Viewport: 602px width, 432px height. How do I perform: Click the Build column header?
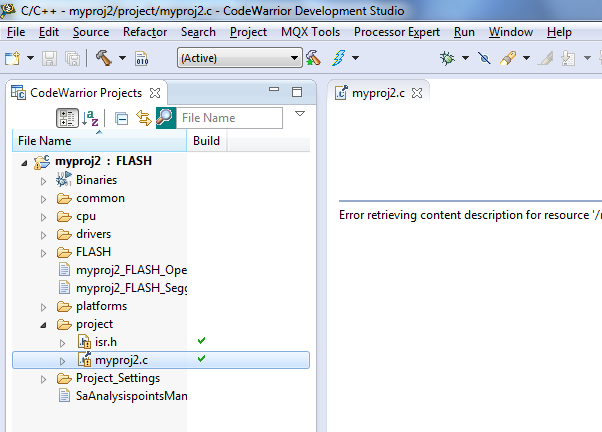(x=207, y=141)
